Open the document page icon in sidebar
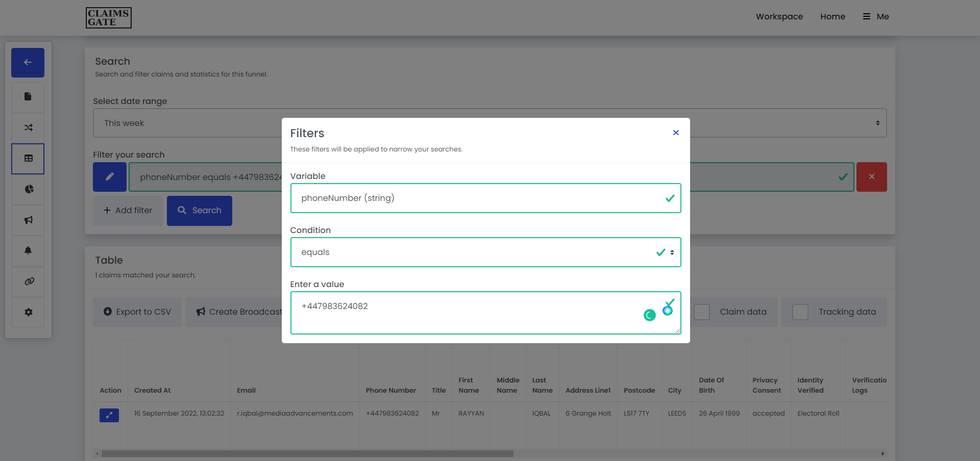The height and width of the screenshot is (461, 980). click(28, 97)
